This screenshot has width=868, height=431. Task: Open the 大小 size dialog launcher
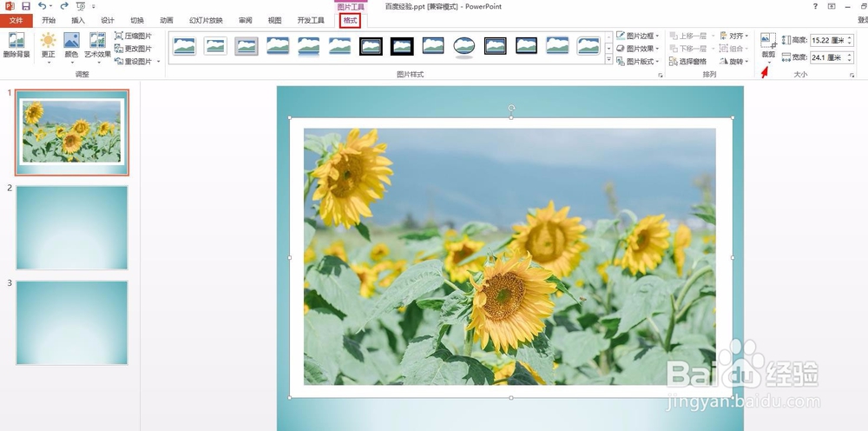point(852,75)
